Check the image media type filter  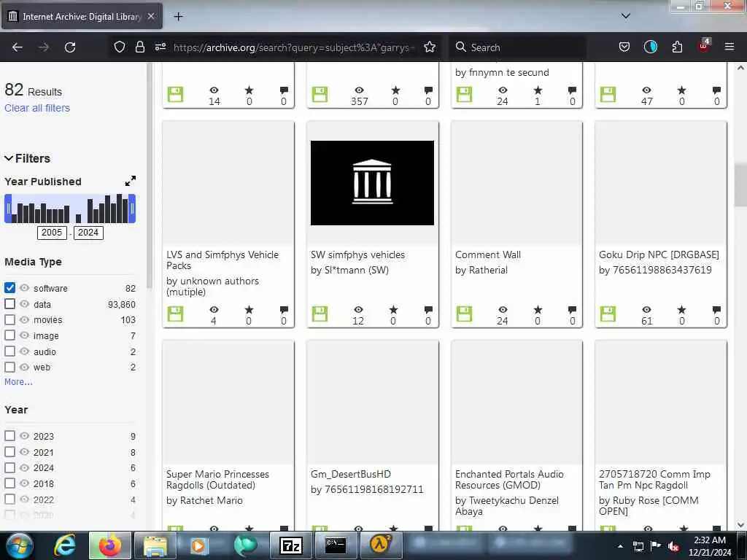(9, 335)
